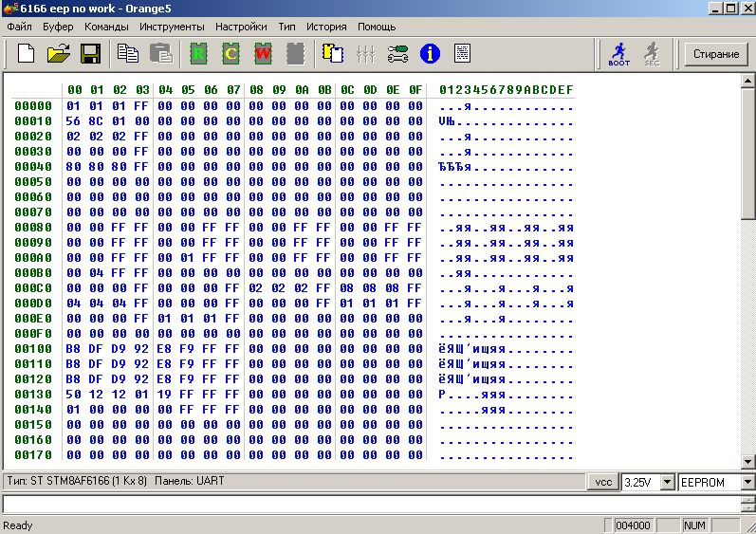Click byte 19 in row 00130
The image size is (756, 534).
164,395
